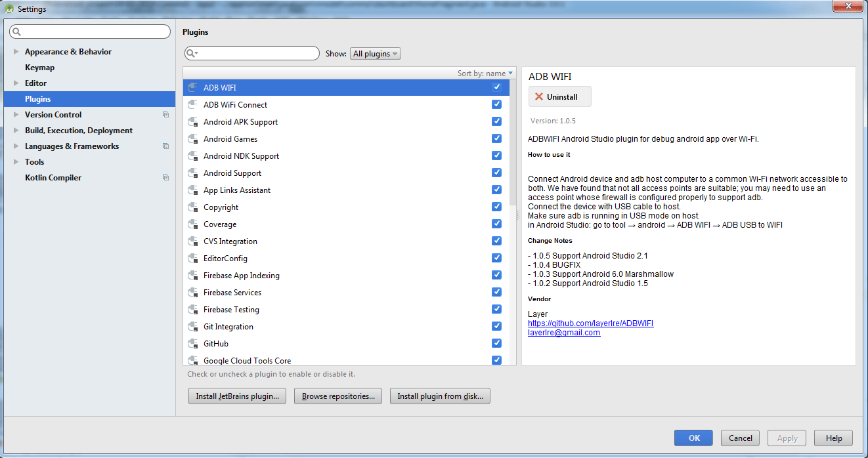Click the ADB WIFI plugin icon
868x458 pixels.
tap(192, 87)
